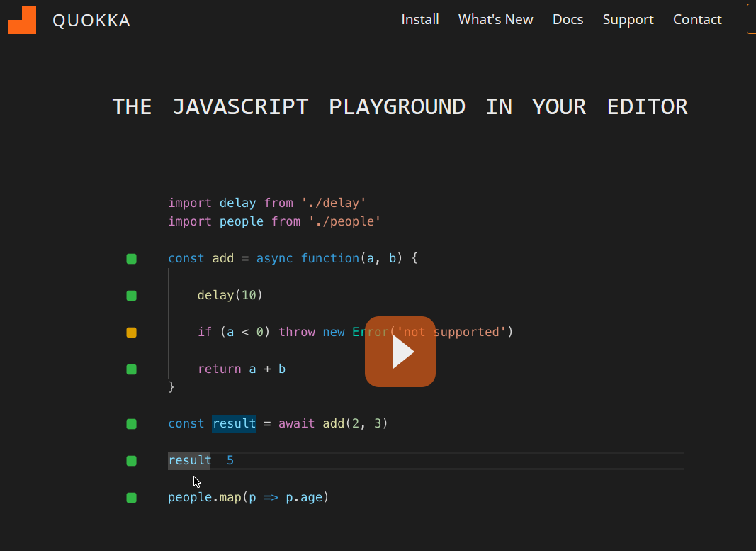Click the green square beside the const result line
Screen dimensions: 756x551
point(131,423)
